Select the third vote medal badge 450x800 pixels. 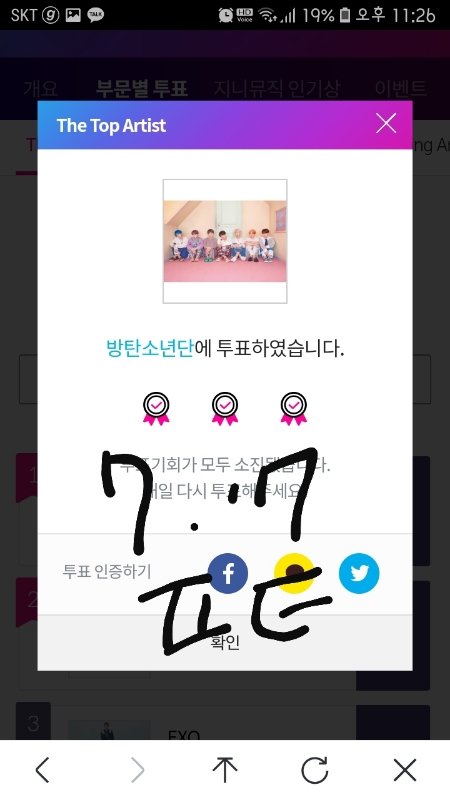coord(293,409)
